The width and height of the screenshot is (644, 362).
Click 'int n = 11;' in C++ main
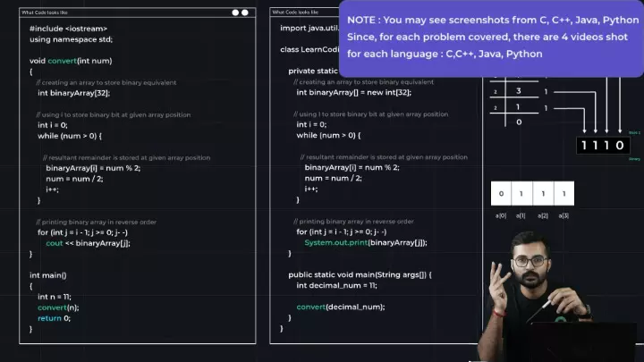tap(55, 297)
